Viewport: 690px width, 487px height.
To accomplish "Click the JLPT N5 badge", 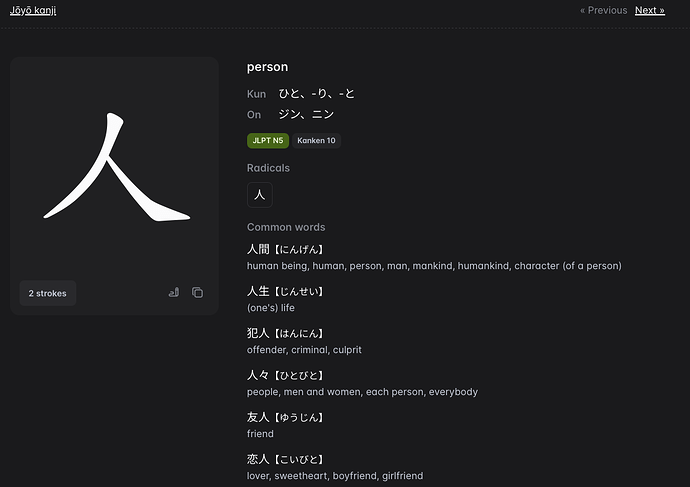I will point(267,141).
